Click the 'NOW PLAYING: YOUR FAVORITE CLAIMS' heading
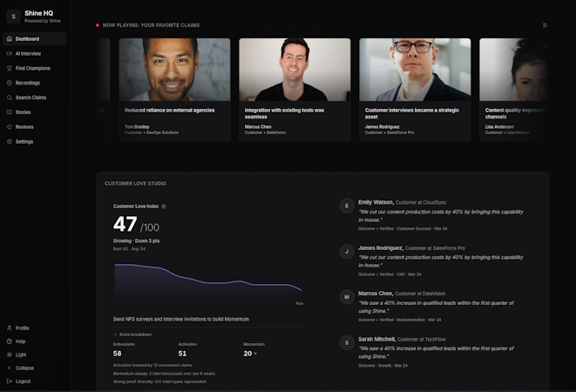Viewport: 576px width, 392px height. (151, 25)
